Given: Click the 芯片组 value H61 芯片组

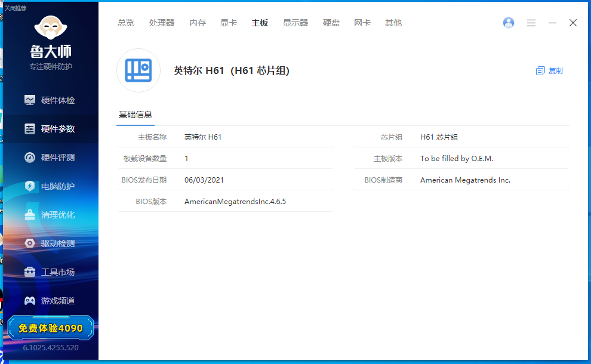Looking at the screenshot, I should (x=439, y=137).
